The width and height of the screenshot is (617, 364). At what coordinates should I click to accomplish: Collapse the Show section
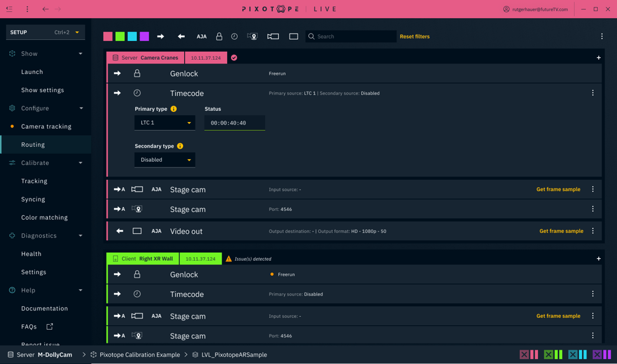pos(80,54)
